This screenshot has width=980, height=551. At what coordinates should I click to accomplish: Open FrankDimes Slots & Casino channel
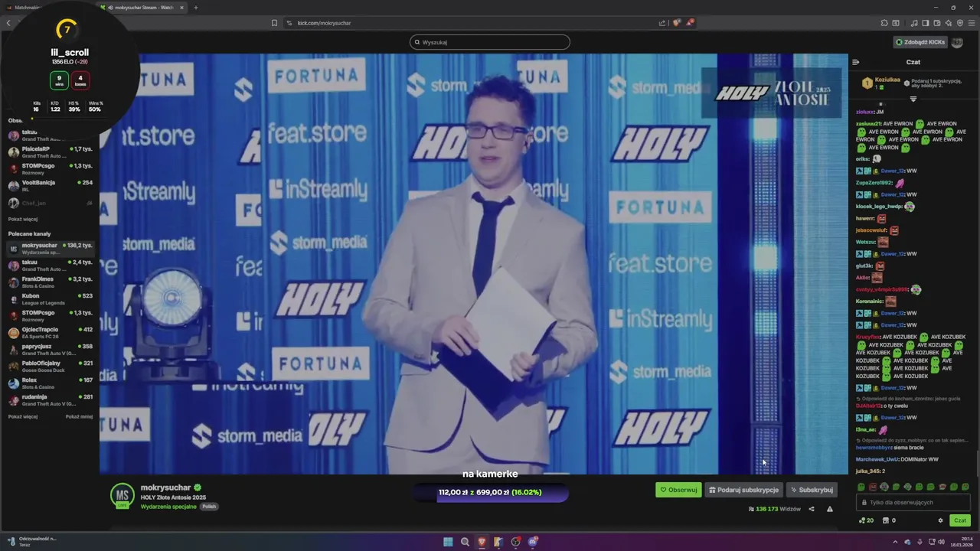[50, 282]
